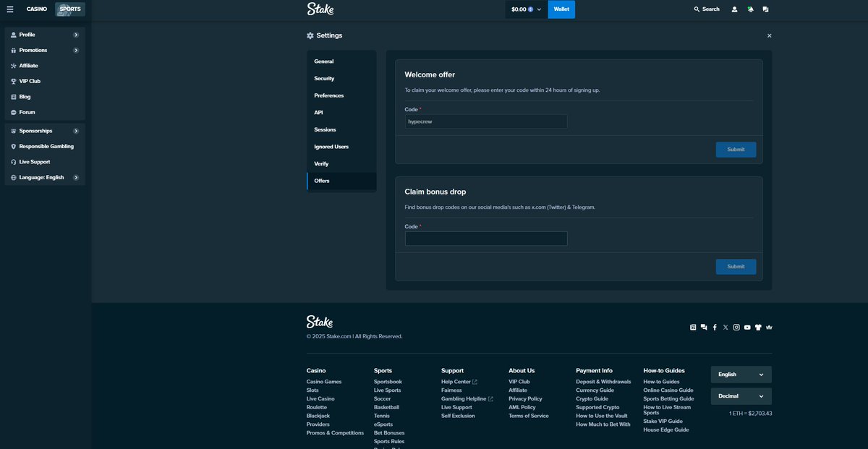Expand the Language: English arrow
868x449 pixels.
76,178
